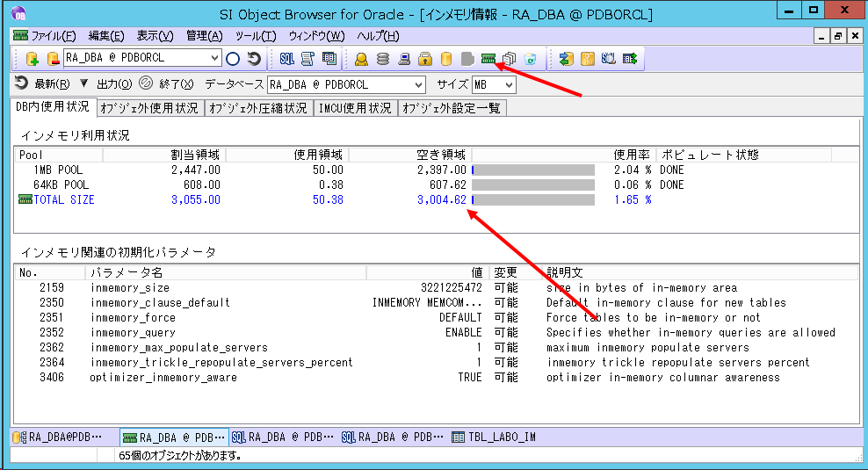Viewport: 868px width, 470px height.
Task: Click the user management person icon
Action: [x=361, y=59]
